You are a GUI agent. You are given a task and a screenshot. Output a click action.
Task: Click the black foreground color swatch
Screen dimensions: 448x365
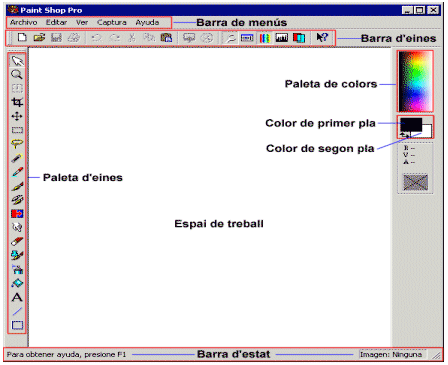(411, 124)
